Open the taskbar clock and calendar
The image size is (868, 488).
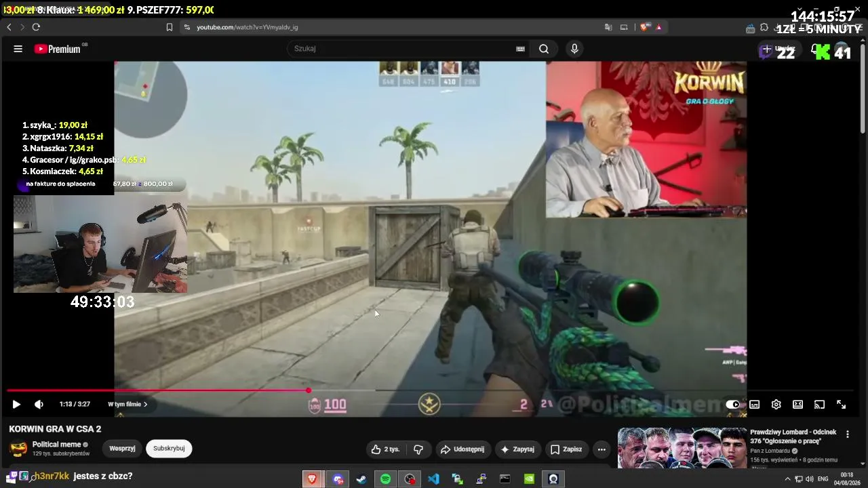click(x=847, y=479)
